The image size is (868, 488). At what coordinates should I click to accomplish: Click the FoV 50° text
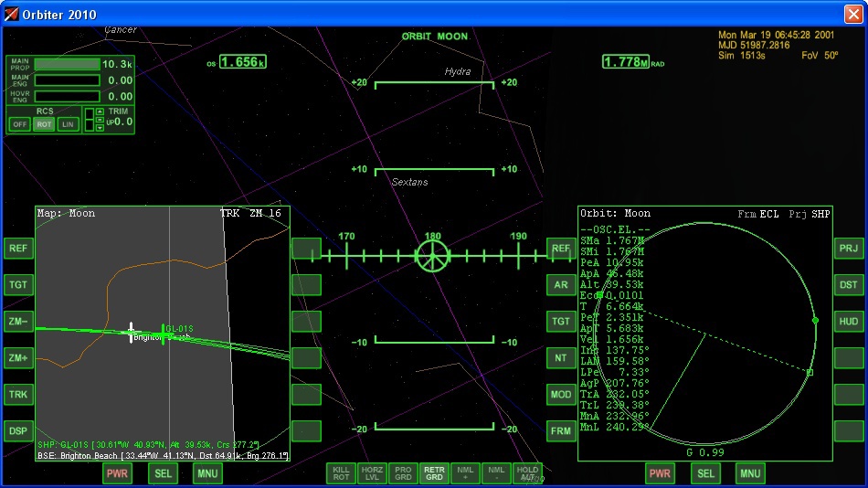[x=820, y=56]
